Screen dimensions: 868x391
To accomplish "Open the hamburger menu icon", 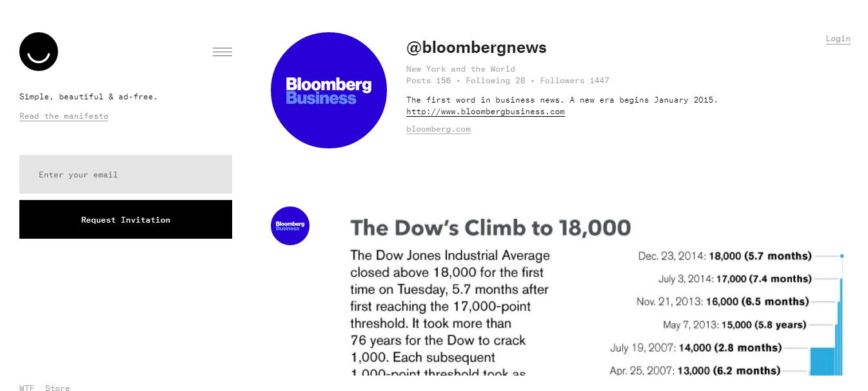I will pos(222,52).
